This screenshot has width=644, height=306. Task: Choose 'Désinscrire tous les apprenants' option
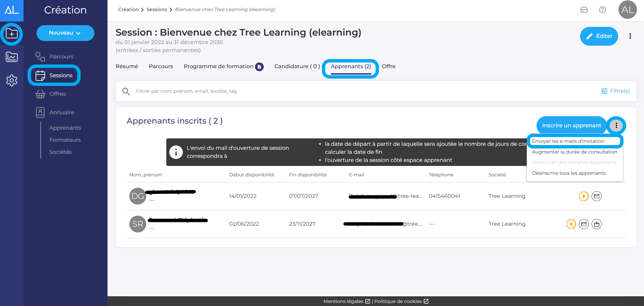[x=569, y=173]
